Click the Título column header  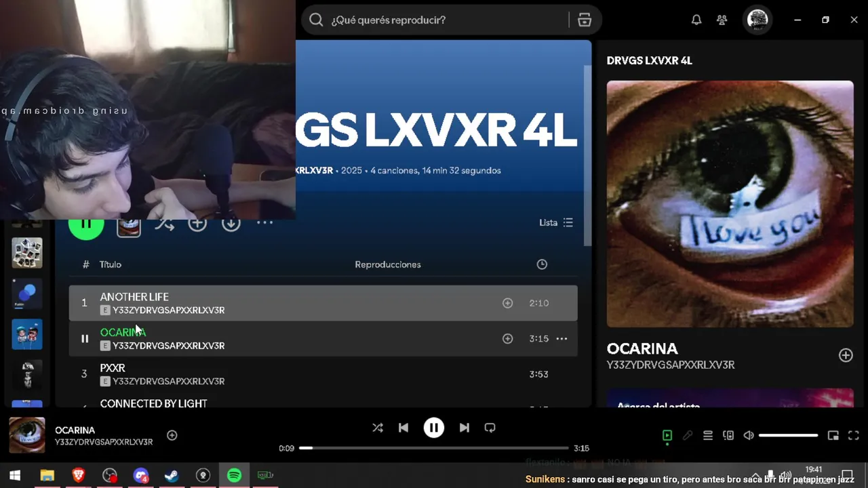(111, 264)
